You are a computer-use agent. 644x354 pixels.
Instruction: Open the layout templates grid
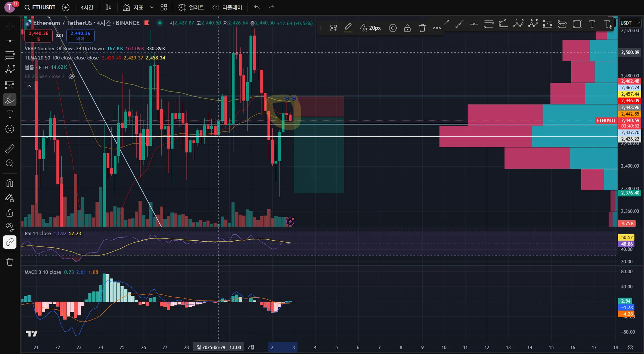pyautogui.click(x=164, y=7)
